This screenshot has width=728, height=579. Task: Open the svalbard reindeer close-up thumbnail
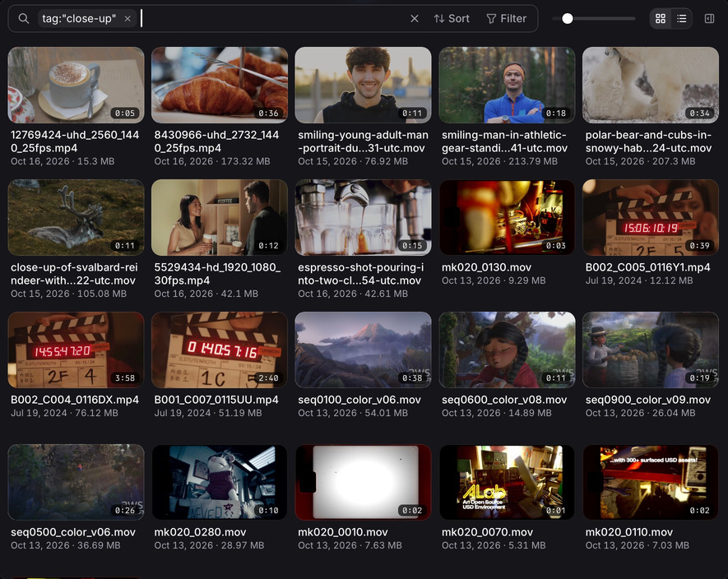click(x=77, y=217)
